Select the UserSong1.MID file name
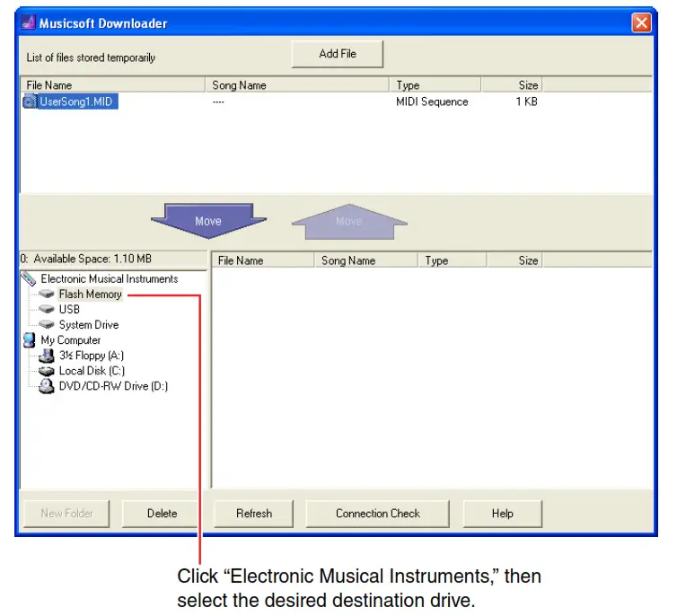This screenshot has width=677, height=616. [76, 101]
